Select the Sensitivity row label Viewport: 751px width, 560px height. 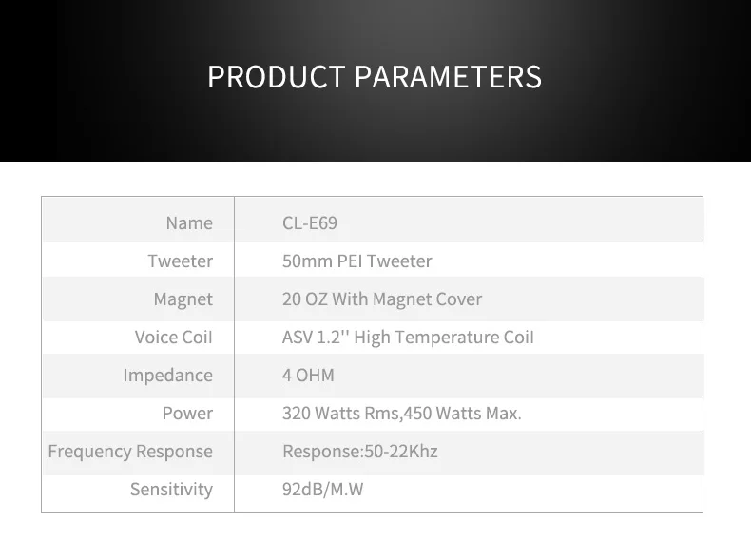[x=171, y=489]
